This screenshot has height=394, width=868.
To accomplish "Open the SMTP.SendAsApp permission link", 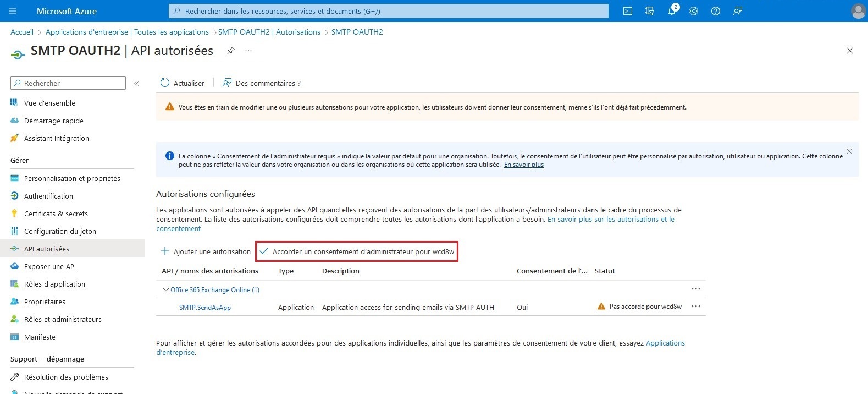I will [x=205, y=307].
